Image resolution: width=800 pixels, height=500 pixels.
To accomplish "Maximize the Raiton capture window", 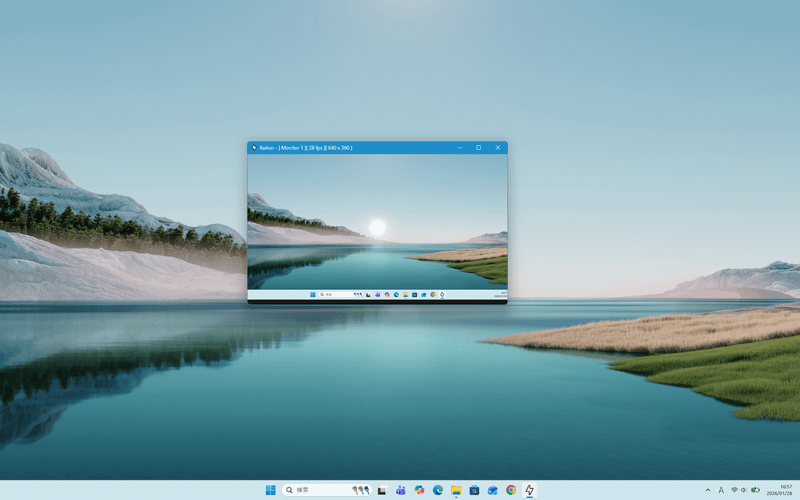I will pyautogui.click(x=478, y=147).
